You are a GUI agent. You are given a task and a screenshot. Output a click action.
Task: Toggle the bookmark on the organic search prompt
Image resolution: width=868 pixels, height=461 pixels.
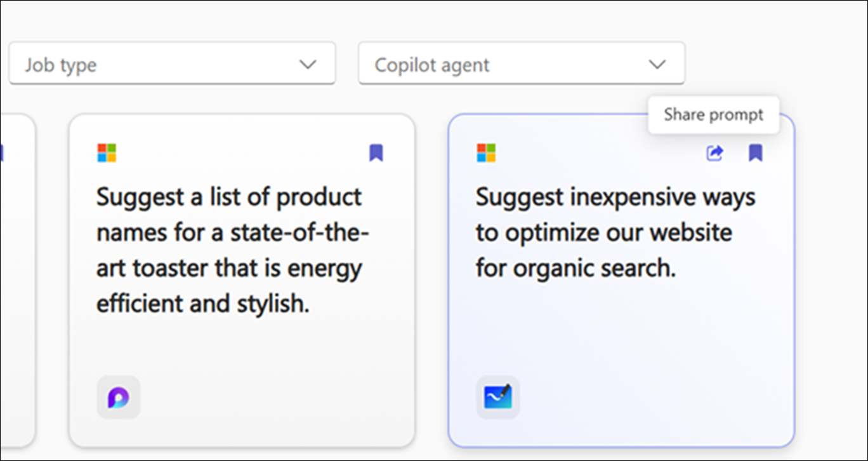point(755,152)
